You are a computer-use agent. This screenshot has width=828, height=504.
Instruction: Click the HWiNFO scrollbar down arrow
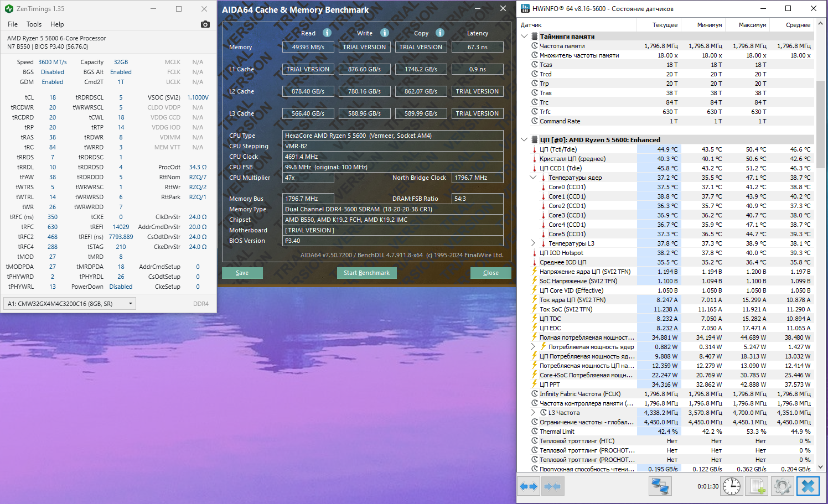tap(820, 467)
